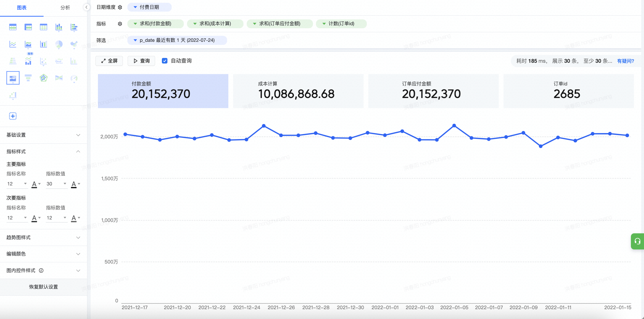This screenshot has width=644, height=319.
Task: Click the info icon beside 图内控件样式
Action: 41,270
